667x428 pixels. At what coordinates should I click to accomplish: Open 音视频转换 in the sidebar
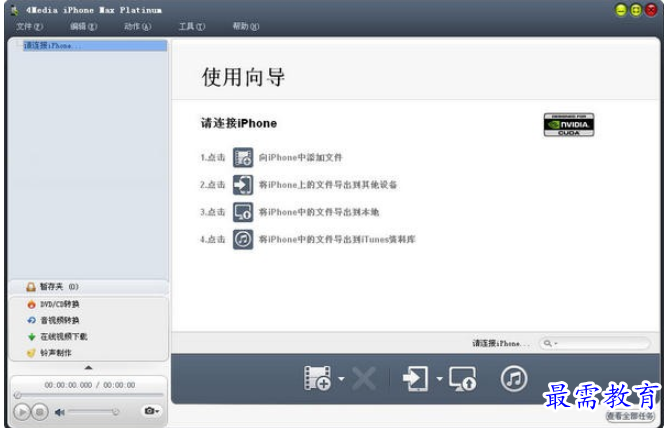[60, 320]
